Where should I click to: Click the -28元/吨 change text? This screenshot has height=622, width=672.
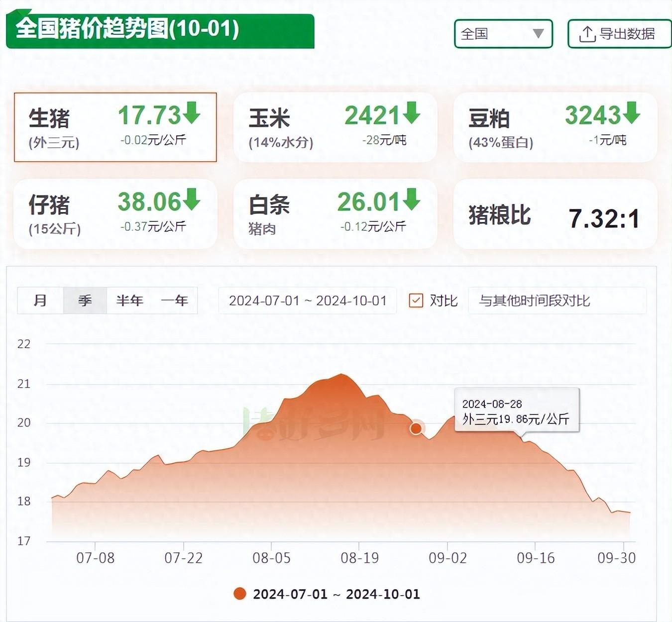click(x=384, y=140)
